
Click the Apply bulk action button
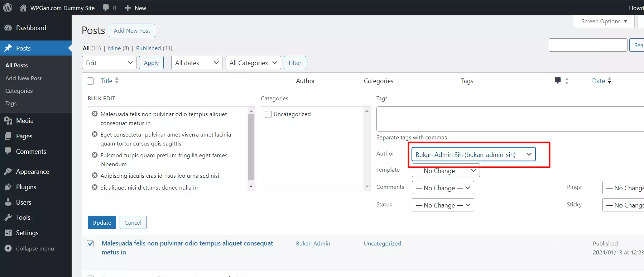[x=151, y=63]
